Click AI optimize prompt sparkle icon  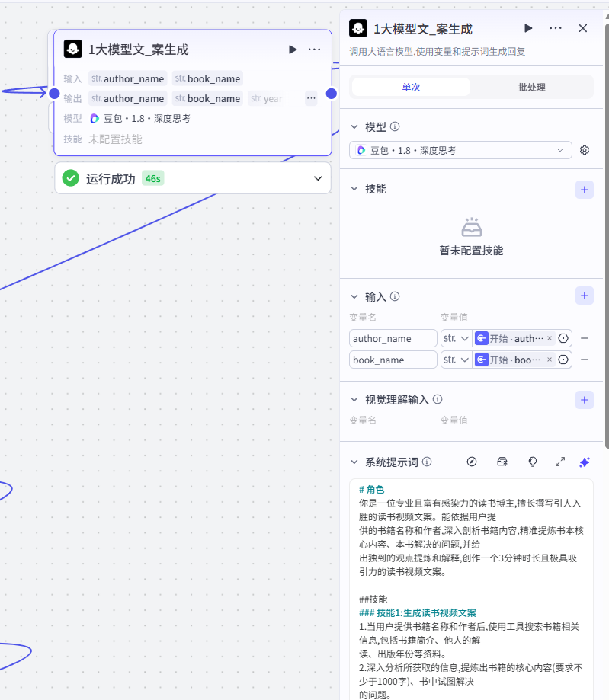click(585, 462)
